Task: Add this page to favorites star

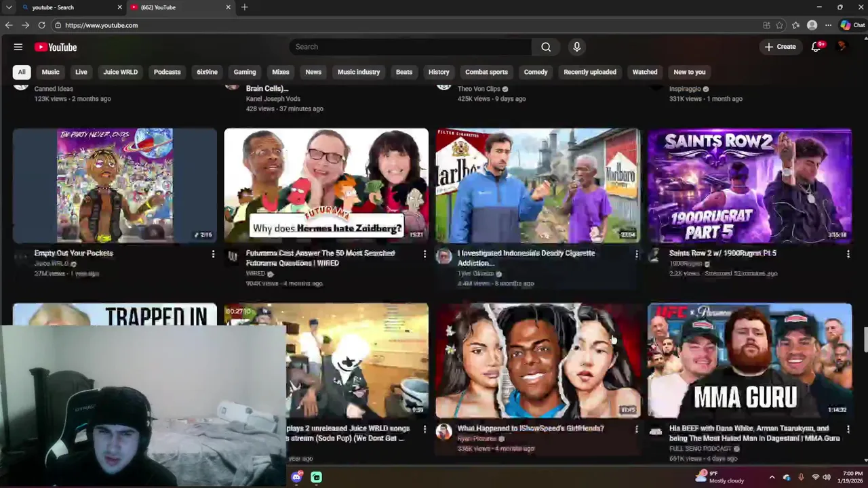Action: click(x=780, y=25)
